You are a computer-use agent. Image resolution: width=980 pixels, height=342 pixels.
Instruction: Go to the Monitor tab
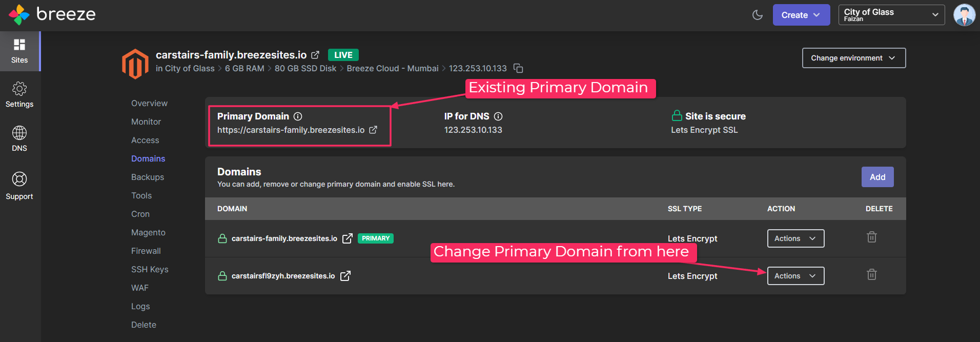pyautogui.click(x=146, y=122)
